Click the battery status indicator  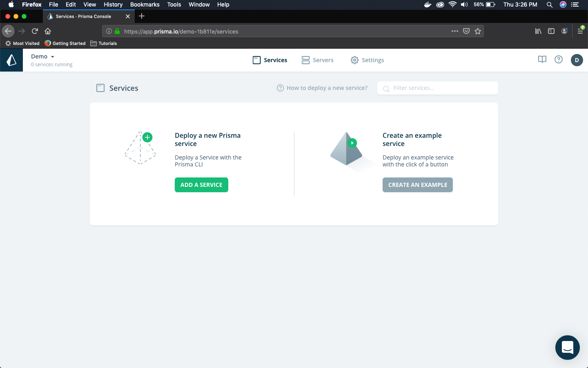pyautogui.click(x=485, y=4)
